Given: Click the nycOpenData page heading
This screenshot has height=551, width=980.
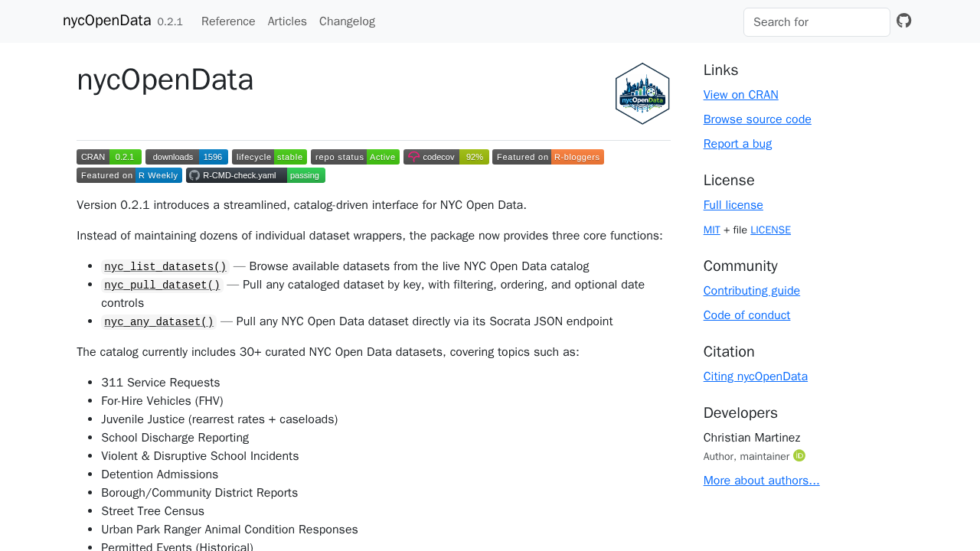Looking at the screenshot, I should pos(165,80).
